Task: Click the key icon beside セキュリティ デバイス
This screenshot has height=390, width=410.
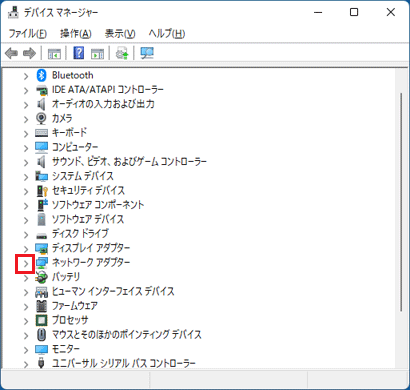Action: 41,191
